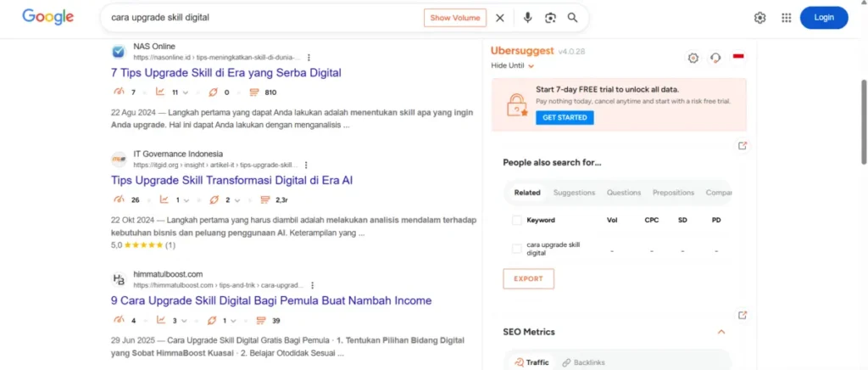Expand Hide Until dropdown
The width and height of the screenshot is (868, 370).
click(513, 66)
